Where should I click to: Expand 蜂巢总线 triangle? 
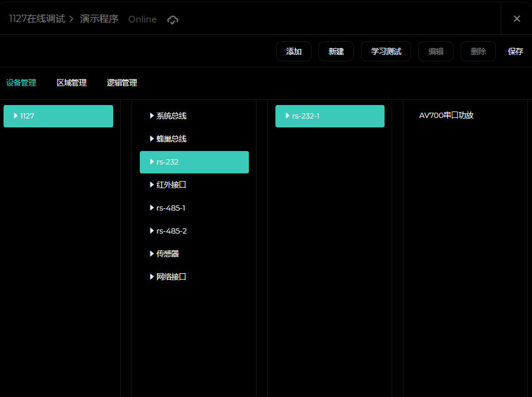point(152,139)
